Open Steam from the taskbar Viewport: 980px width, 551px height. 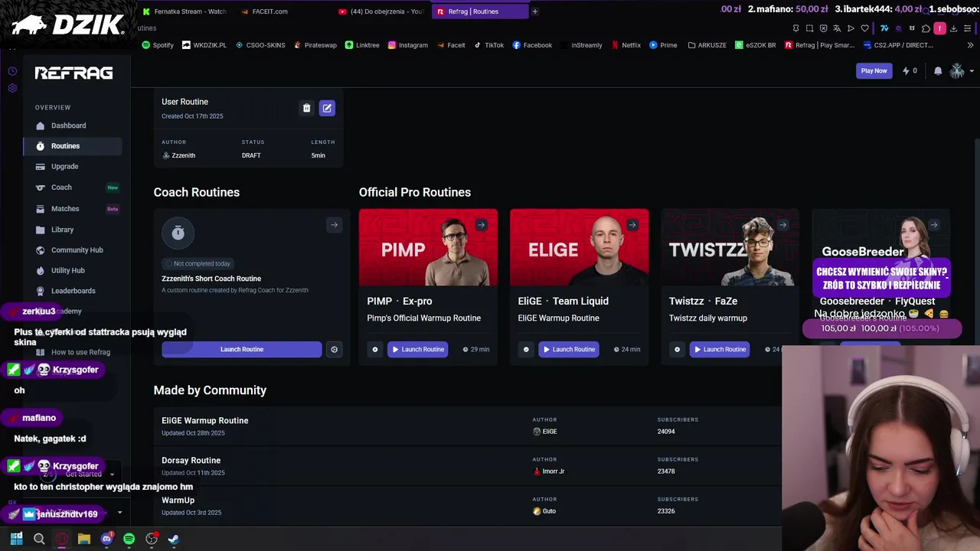click(x=174, y=539)
